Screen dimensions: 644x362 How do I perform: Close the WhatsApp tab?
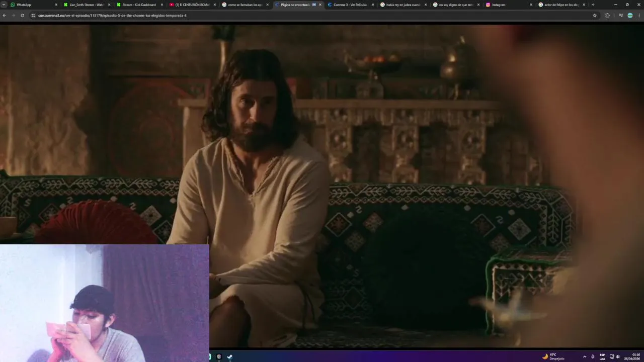point(56,5)
